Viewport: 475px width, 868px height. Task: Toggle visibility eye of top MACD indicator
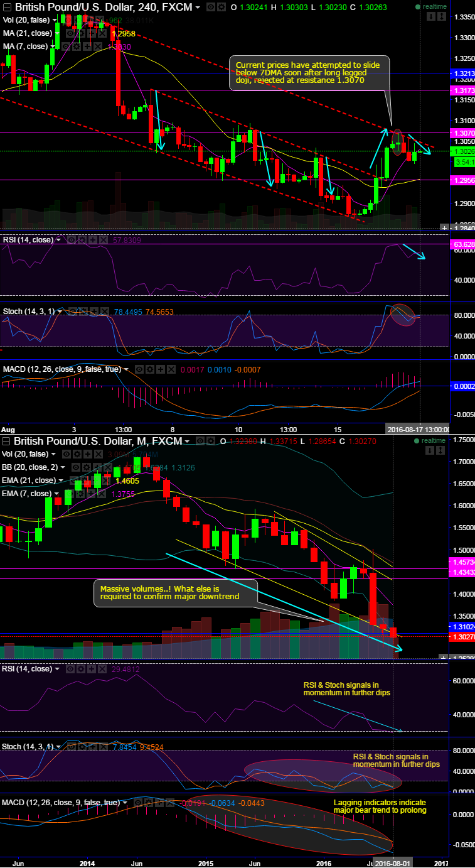click(139, 369)
